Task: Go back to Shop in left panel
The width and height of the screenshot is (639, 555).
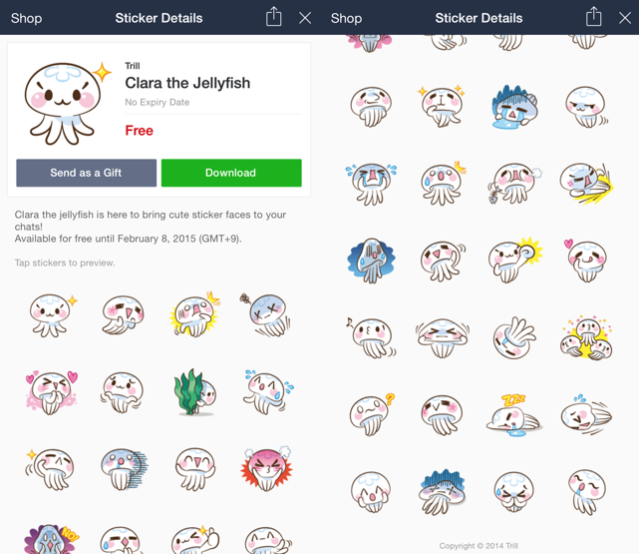Action: pyautogui.click(x=26, y=18)
